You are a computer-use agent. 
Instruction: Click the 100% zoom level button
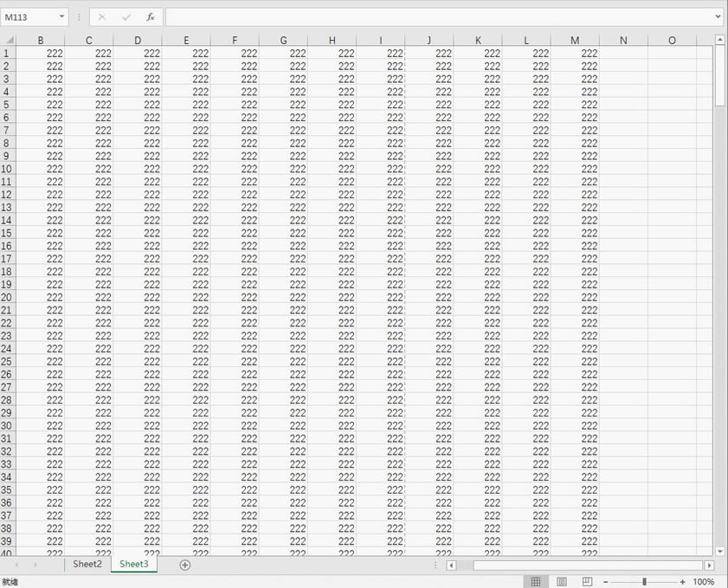point(704,582)
